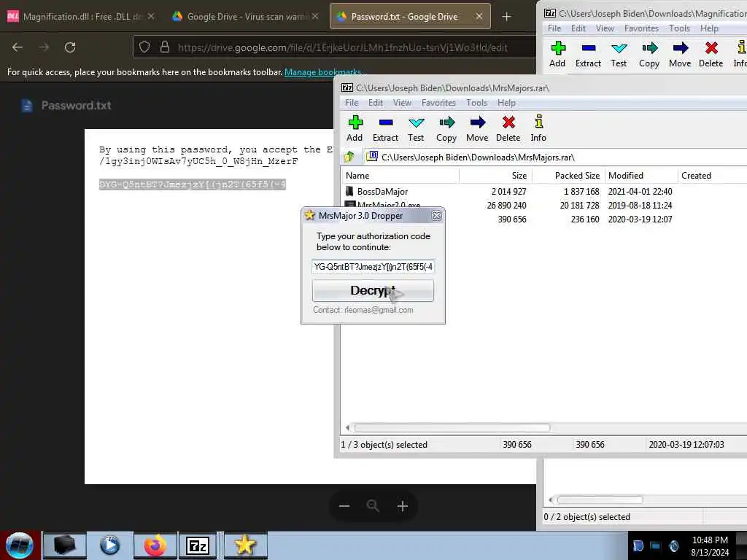Open the Windows Start menu
Screen dimensions: 747x560
pyautogui.click(x=20, y=545)
